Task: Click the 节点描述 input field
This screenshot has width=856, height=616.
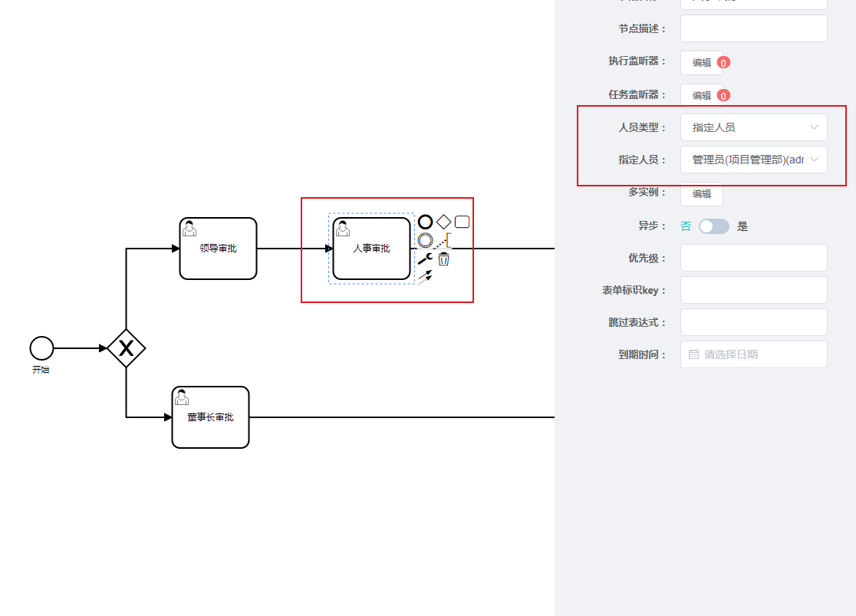Action: tap(753, 28)
